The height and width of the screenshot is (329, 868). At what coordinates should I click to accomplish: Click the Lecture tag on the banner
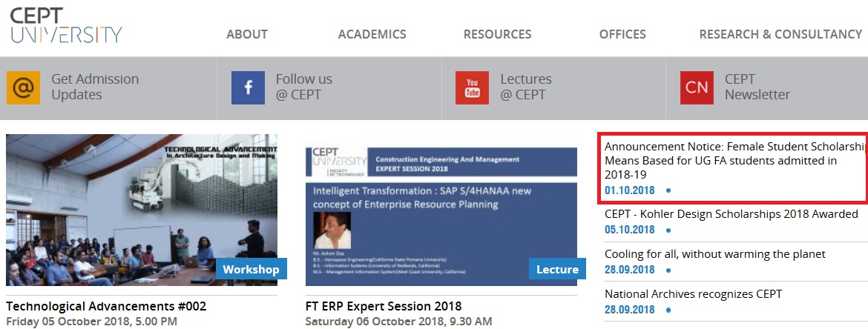(x=557, y=269)
